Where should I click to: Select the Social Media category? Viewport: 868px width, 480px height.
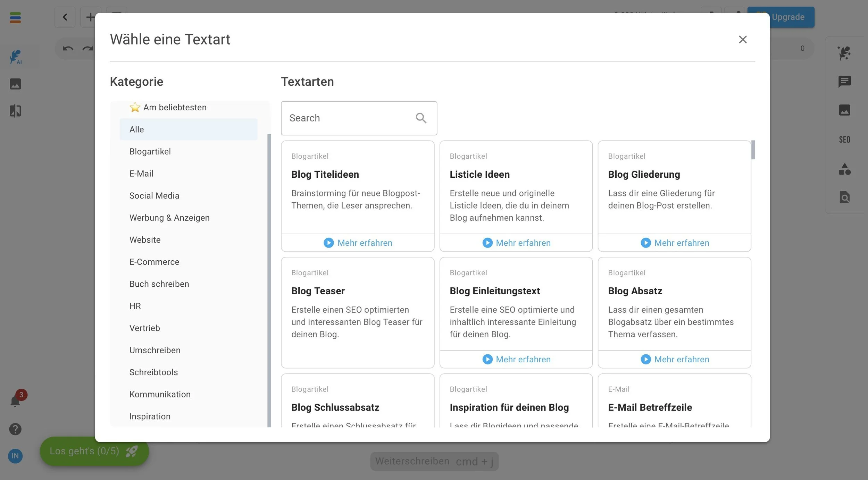tap(154, 196)
